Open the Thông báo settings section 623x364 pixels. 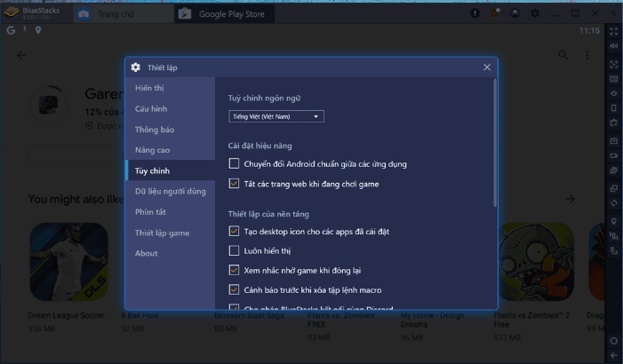(x=171, y=130)
